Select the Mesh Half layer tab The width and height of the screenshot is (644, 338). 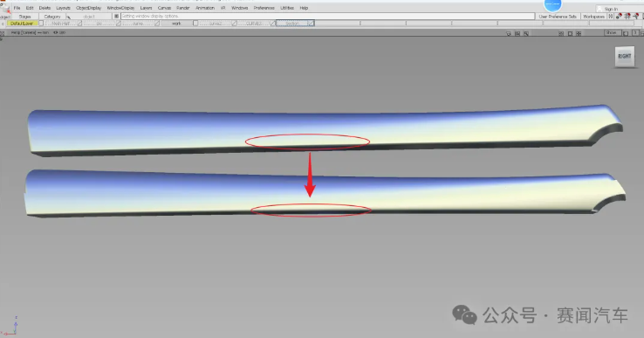61,24
